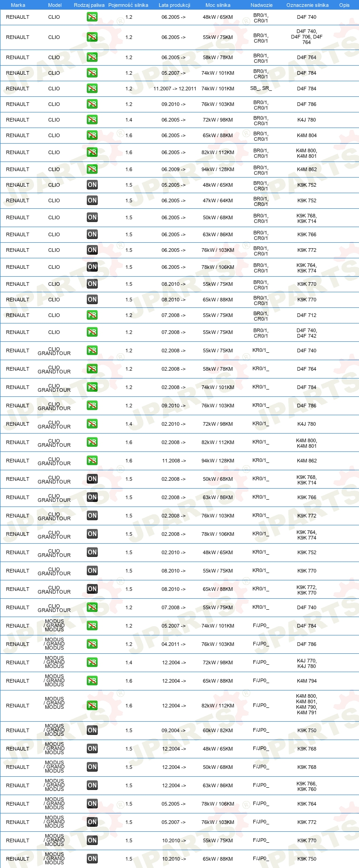Select the PB icon for the CLIO GRANDTOUR K4J 780 row
359x868 pixels.
92,424
